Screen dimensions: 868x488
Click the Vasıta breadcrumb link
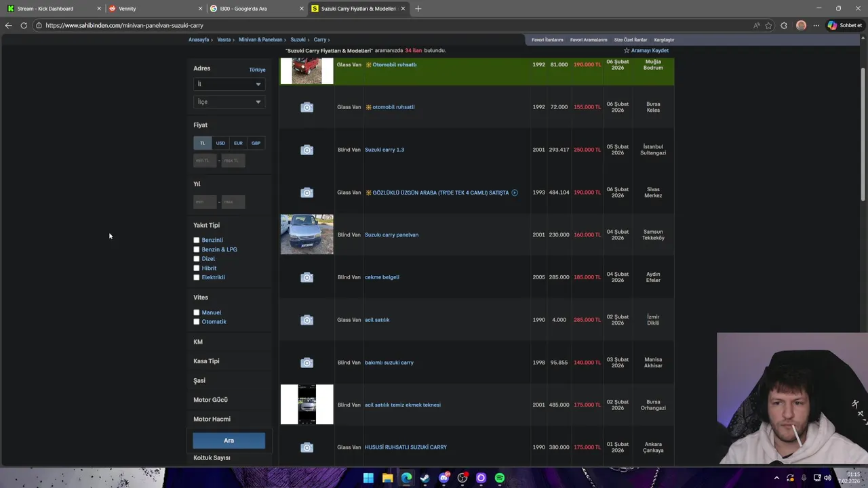point(224,40)
